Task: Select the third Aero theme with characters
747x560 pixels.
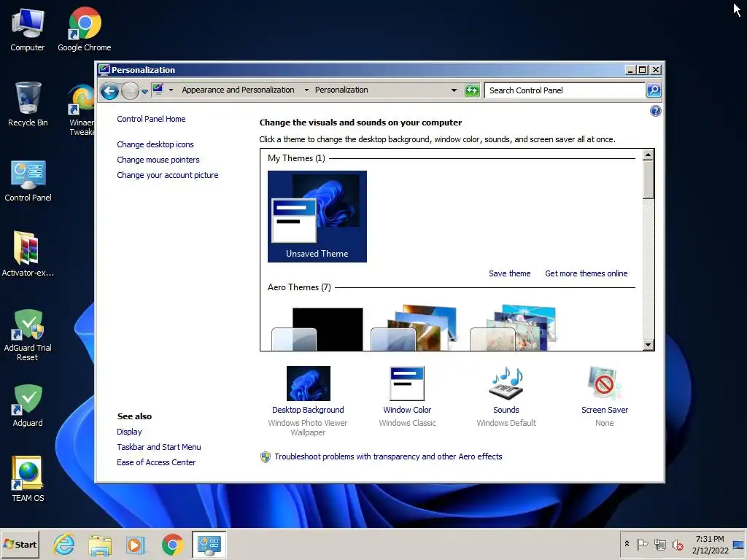Action: click(x=513, y=327)
